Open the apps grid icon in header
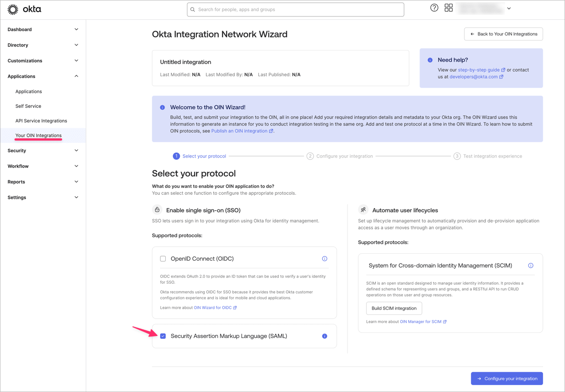This screenshot has height=392, width=565. 449,8
